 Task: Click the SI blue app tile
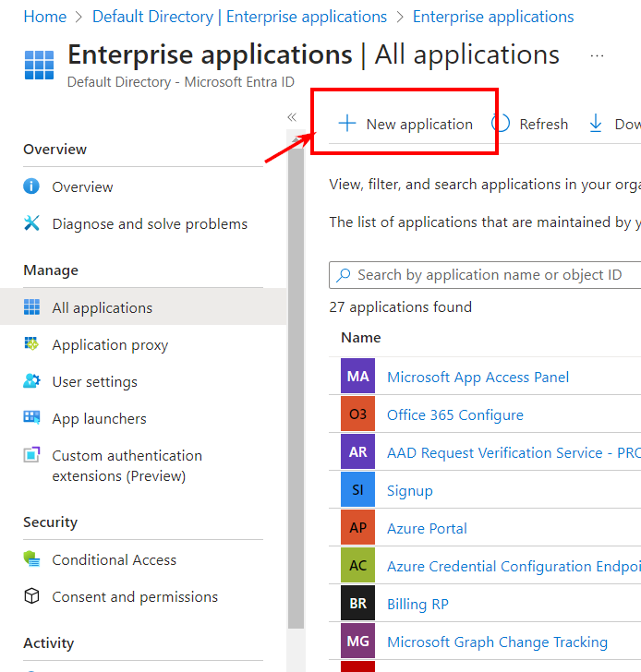pyautogui.click(x=357, y=489)
